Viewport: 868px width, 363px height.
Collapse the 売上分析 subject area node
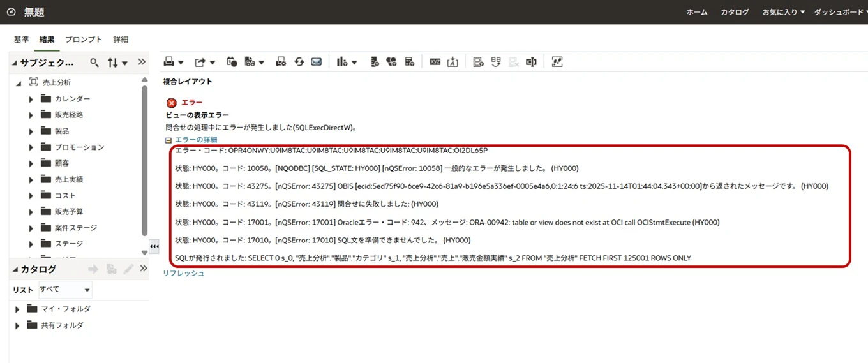(19, 83)
